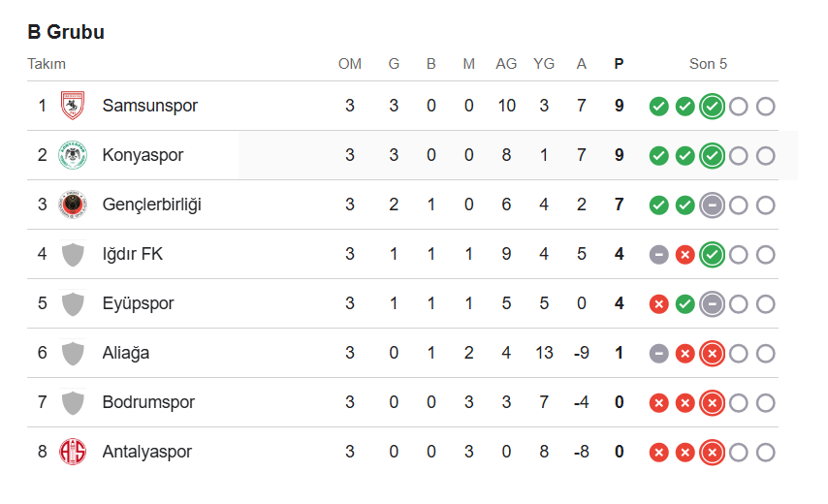Click Konyaspor's last empty upcoming match circle
The image size is (828, 504).
tap(765, 155)
